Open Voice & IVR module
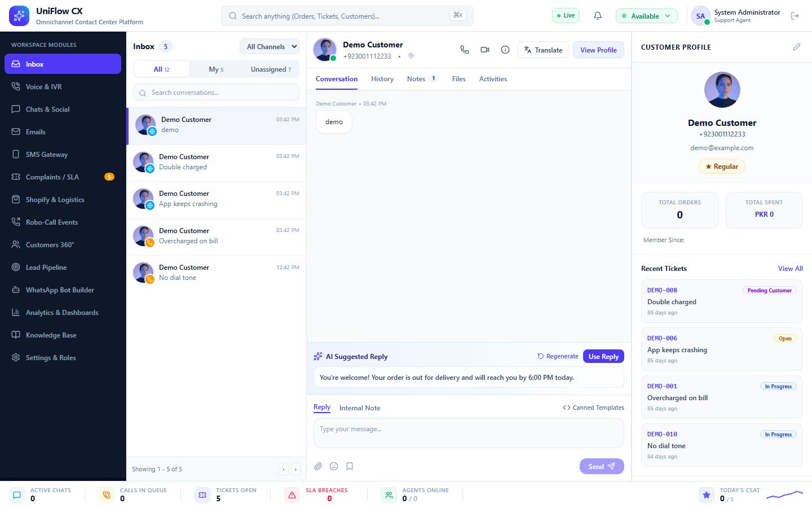The width and height of the screenshot is (812, 508). coord(63,86)
